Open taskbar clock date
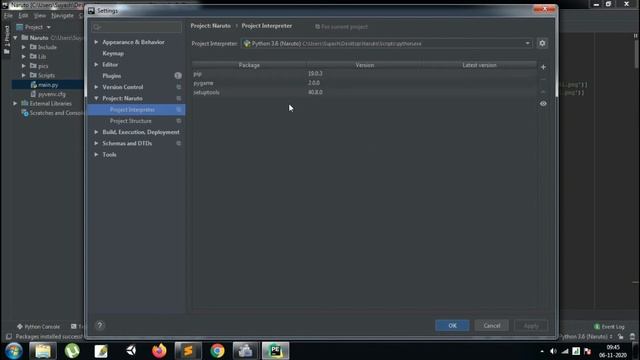 (x=613, y=351)
